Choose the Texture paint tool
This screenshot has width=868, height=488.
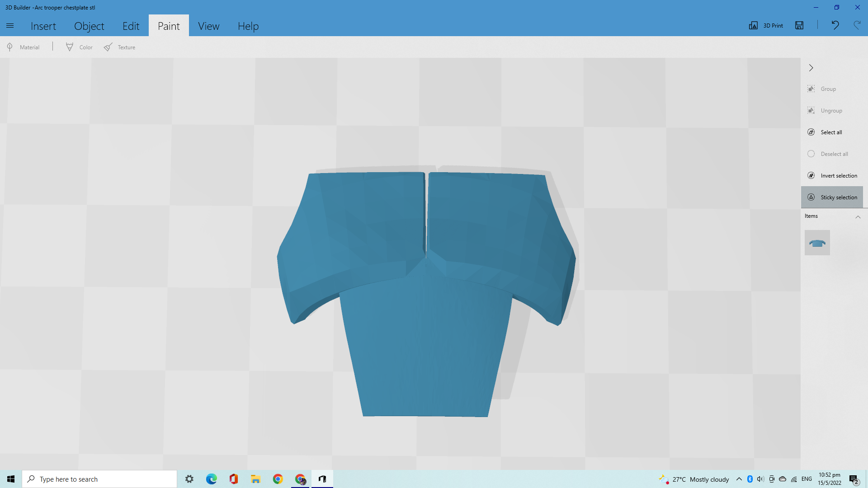coord(120,47)
